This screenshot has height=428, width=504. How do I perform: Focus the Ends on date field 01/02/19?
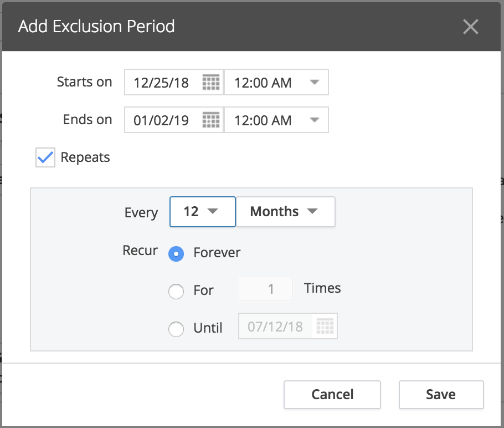pyautogui.click(x=163, y=120)
